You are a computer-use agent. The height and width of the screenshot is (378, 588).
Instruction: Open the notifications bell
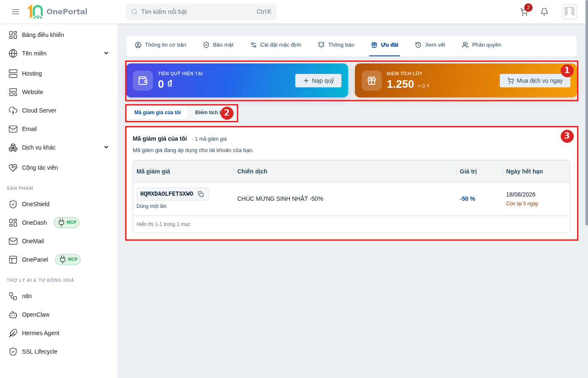coord(544,12)
